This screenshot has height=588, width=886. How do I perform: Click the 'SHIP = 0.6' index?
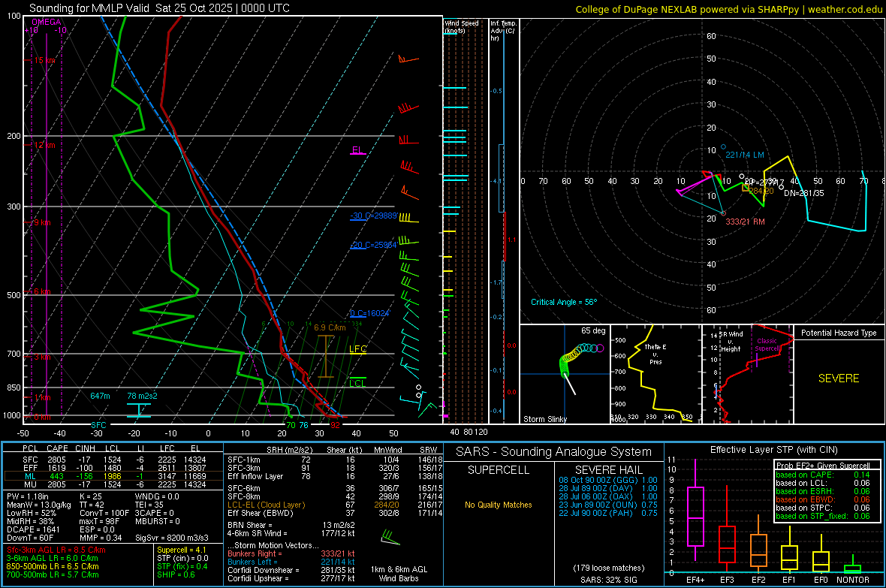pyautogui.click(x=176, y=574)
